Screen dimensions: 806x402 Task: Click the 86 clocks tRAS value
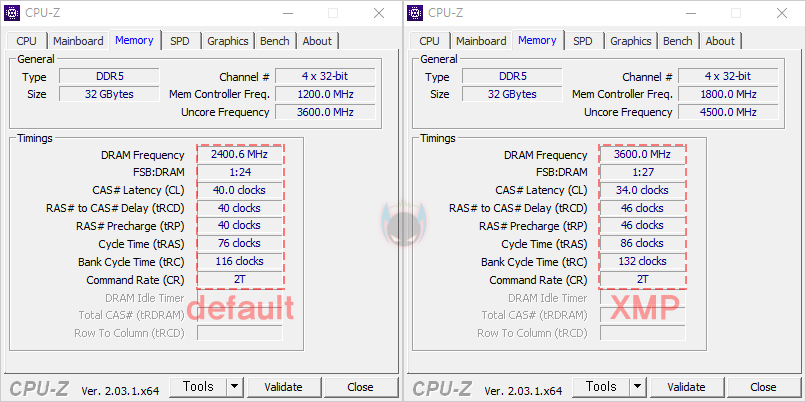coord(643,243)
